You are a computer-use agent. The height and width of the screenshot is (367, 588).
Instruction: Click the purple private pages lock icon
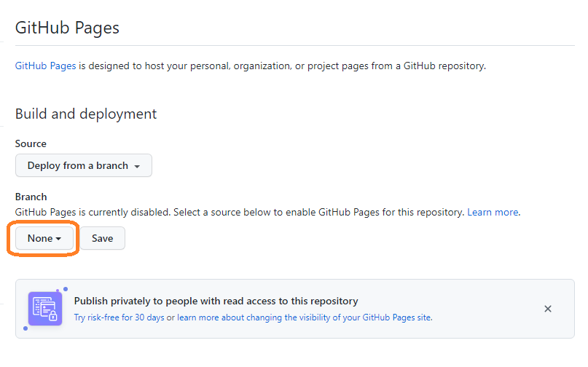[x=45, y=309]
